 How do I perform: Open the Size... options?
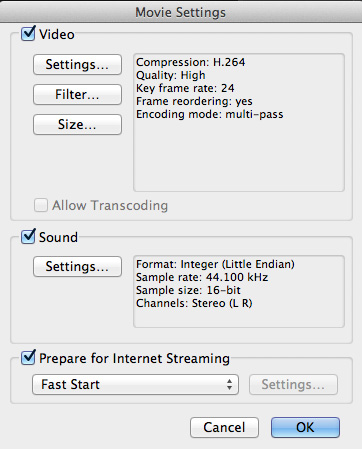point(77,124)
